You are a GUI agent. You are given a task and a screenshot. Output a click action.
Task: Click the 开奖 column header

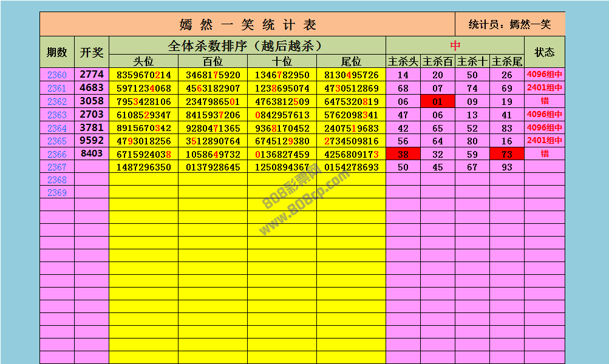92,52
